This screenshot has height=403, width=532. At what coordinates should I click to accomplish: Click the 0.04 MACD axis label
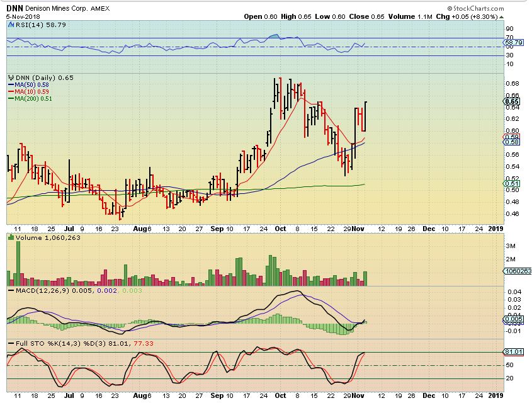[x=514, y=292]
